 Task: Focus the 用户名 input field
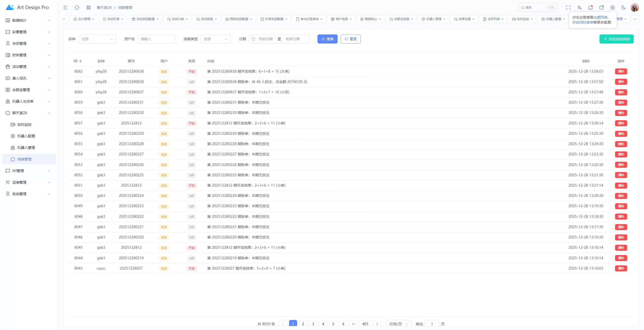point(156,39)
